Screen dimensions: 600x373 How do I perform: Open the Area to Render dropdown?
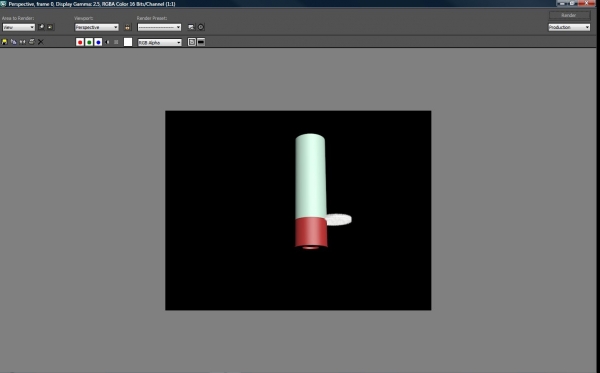(18, 27)
